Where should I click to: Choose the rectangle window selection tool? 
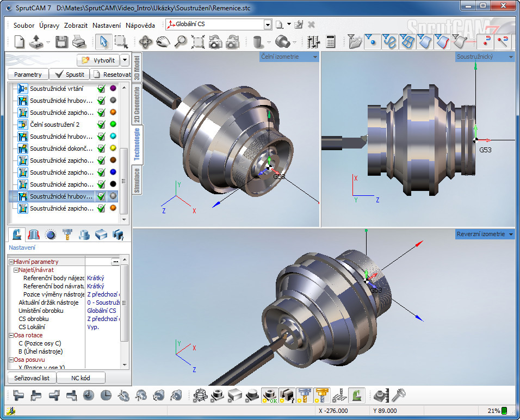point(121,42)
